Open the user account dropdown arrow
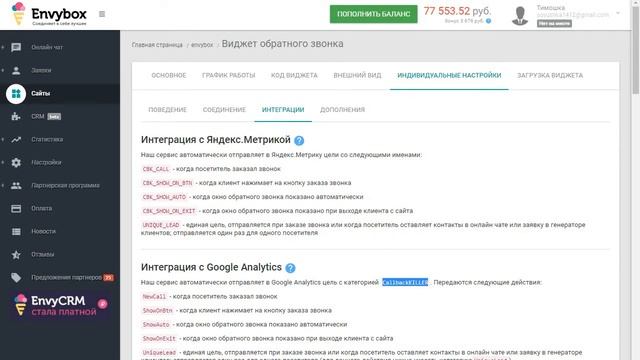Screen dimensions: 640x360 (618, 13)
